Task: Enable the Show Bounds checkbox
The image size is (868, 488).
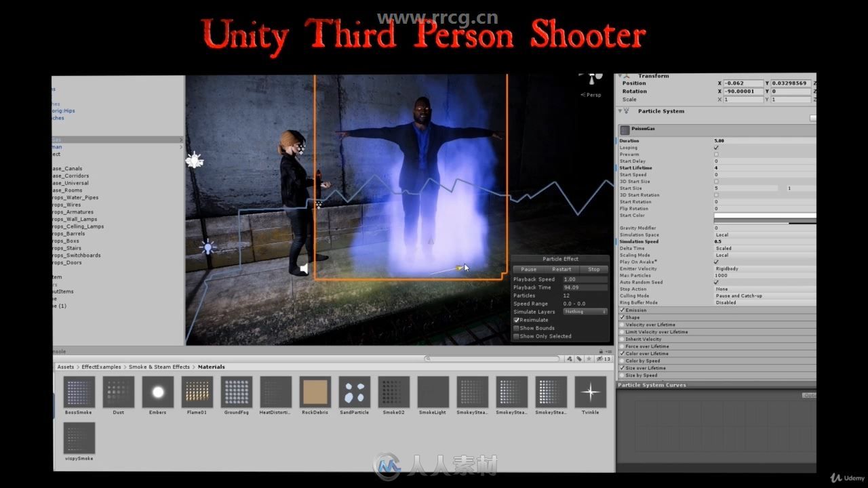Action: (516, 328)
